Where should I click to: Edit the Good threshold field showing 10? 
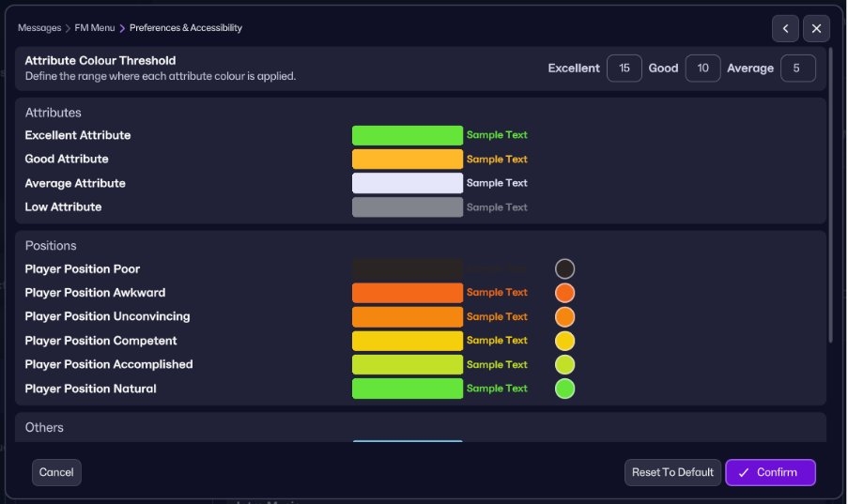coord(702,69)
